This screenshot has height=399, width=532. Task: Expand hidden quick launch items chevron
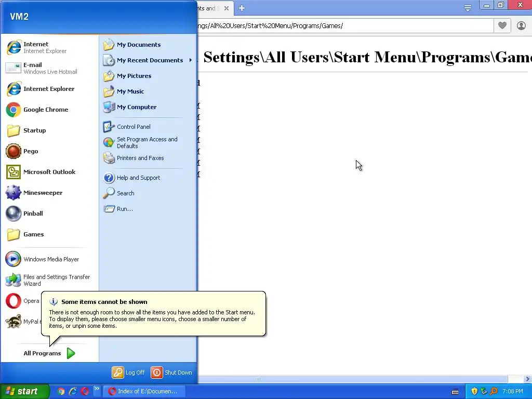[x=97, y=389]
